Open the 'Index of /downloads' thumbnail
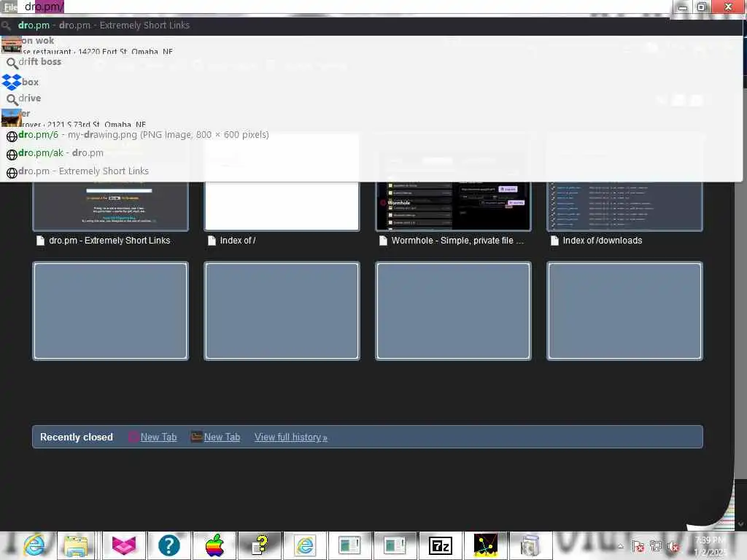 624,205
